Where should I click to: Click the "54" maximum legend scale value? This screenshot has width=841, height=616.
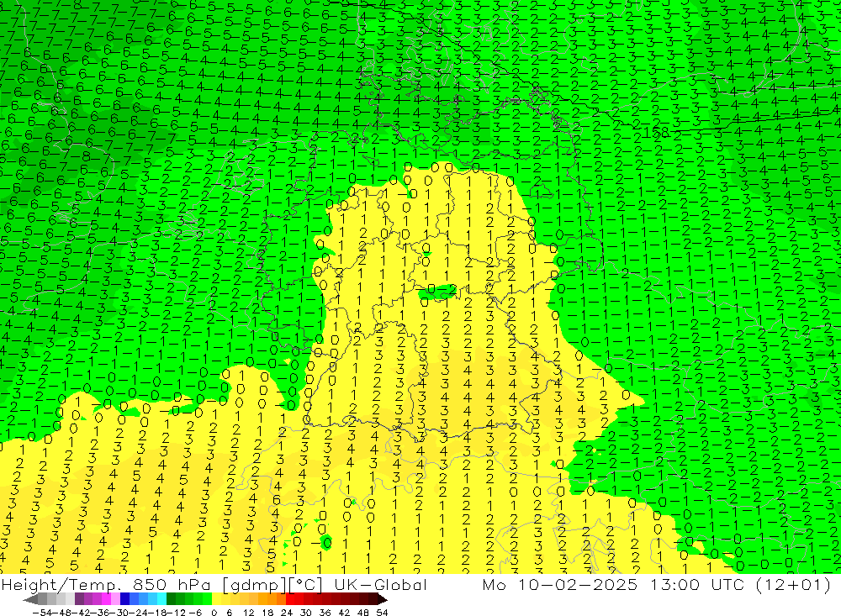(382, 613)
